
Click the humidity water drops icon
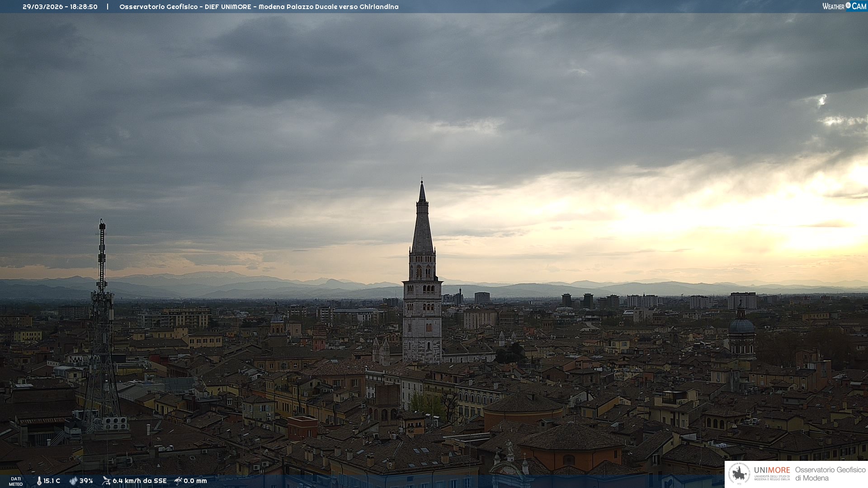[x=73, y=481]
